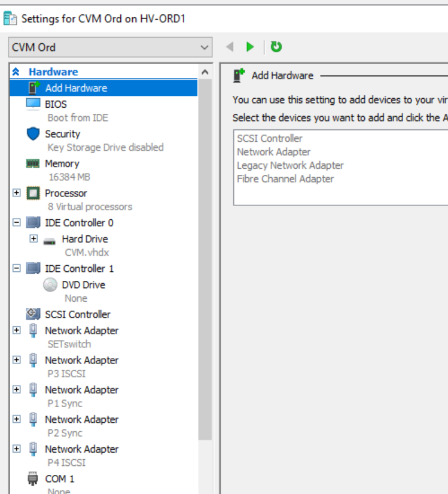This screenshot has width=448, height=494.
Task: Expand Network Adapter P2 Sync node
Action: [17, 419]
